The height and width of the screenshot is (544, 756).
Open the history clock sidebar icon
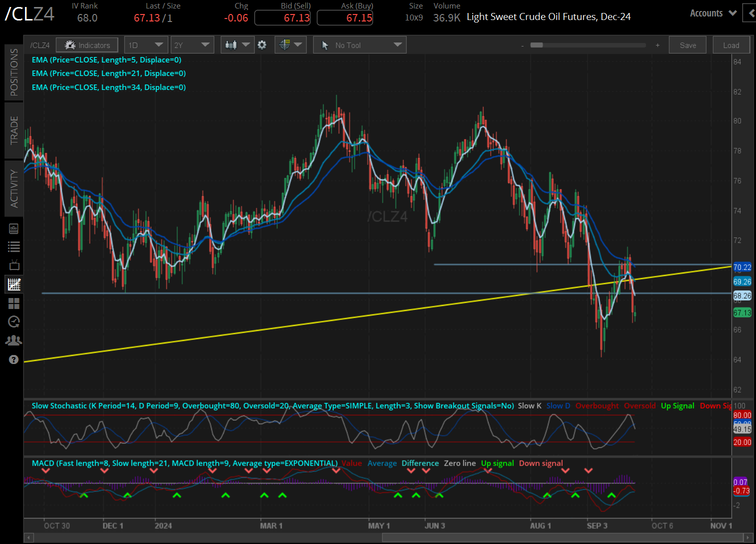click(13, 321)
